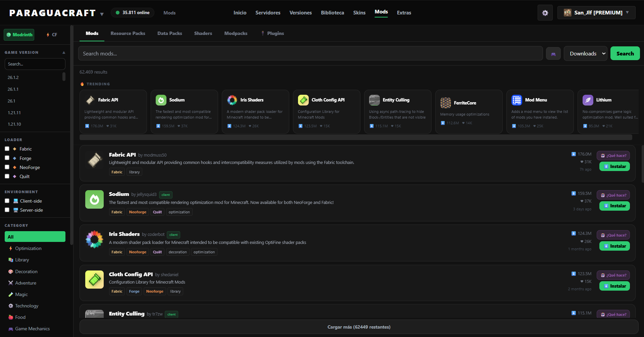The image size is (644, 337).
Task: Click Iris Shaders list item icon
Action: 95,239
